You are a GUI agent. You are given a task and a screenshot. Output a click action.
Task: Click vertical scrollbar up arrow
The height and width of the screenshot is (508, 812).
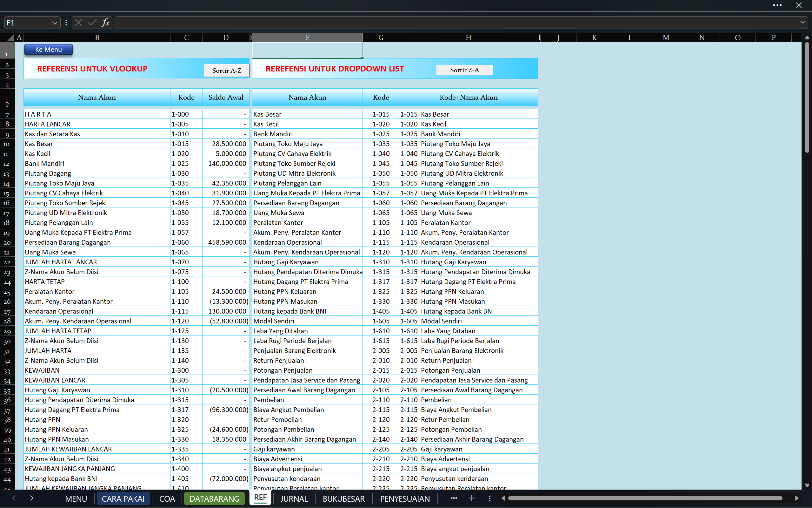(x=807, y=37)
